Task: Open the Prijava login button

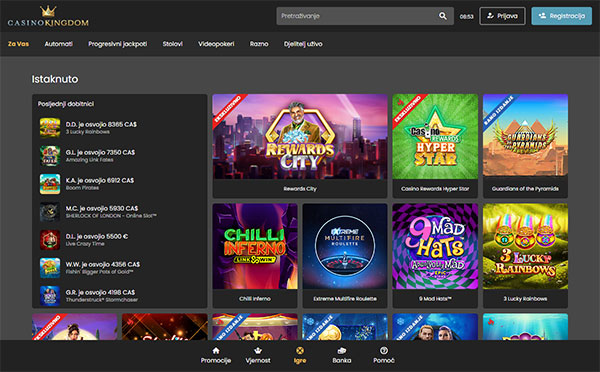Action: click(502, 16)
